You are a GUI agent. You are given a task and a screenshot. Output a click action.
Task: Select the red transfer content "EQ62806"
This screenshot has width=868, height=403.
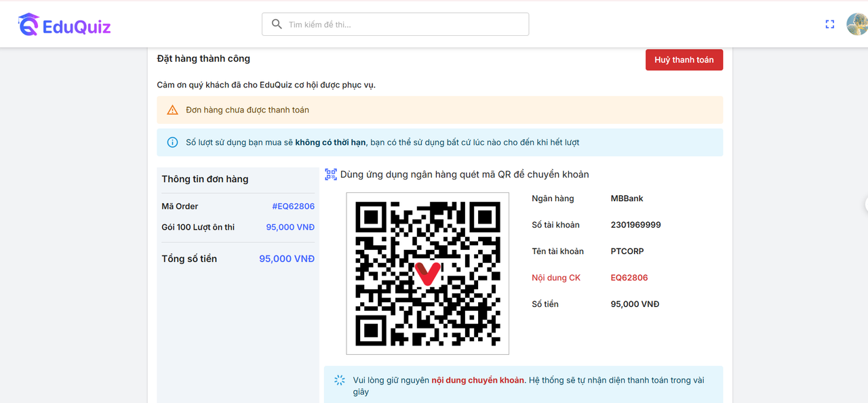coord(629,278)
